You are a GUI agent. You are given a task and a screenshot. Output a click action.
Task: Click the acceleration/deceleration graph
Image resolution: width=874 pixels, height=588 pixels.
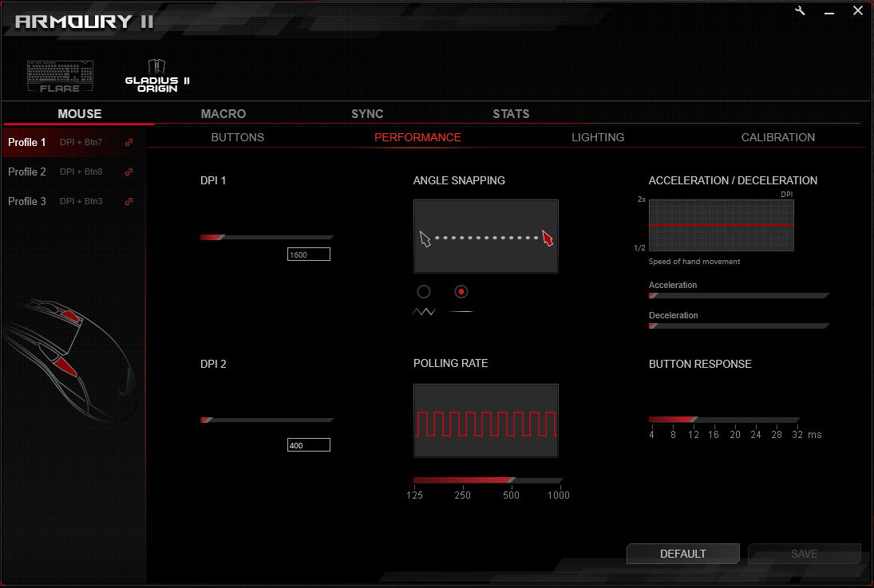pyautogui.click(x=722, y=225)
